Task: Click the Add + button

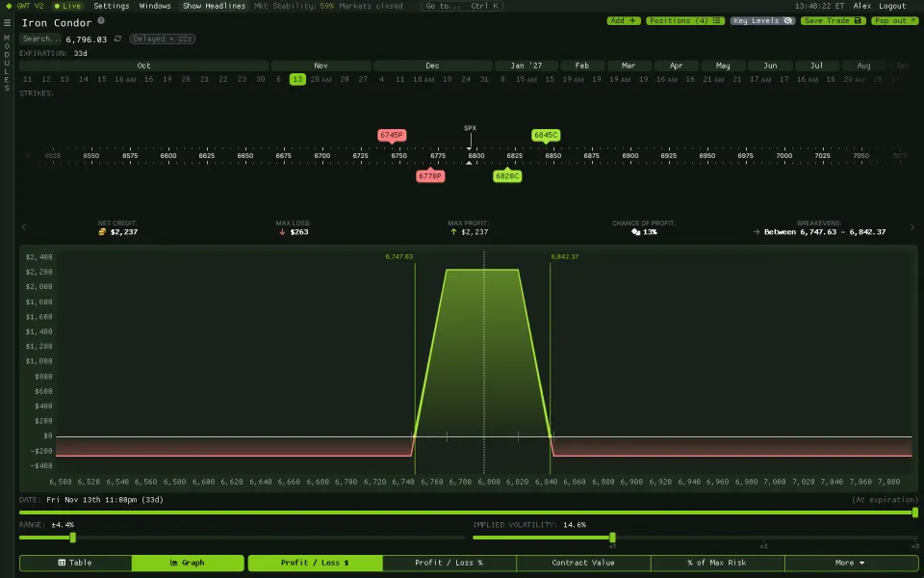Action: [624, 20]
